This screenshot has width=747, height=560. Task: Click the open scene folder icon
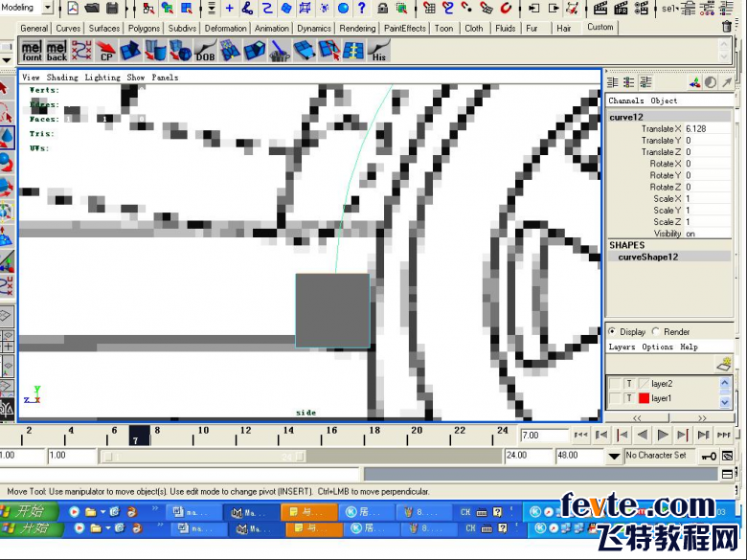tap(92, 8)
